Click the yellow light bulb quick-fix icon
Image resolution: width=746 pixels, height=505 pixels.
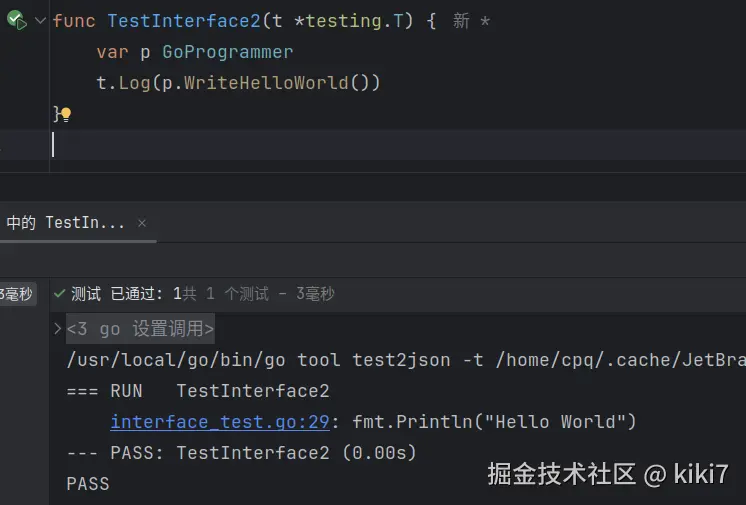point(65,115)
